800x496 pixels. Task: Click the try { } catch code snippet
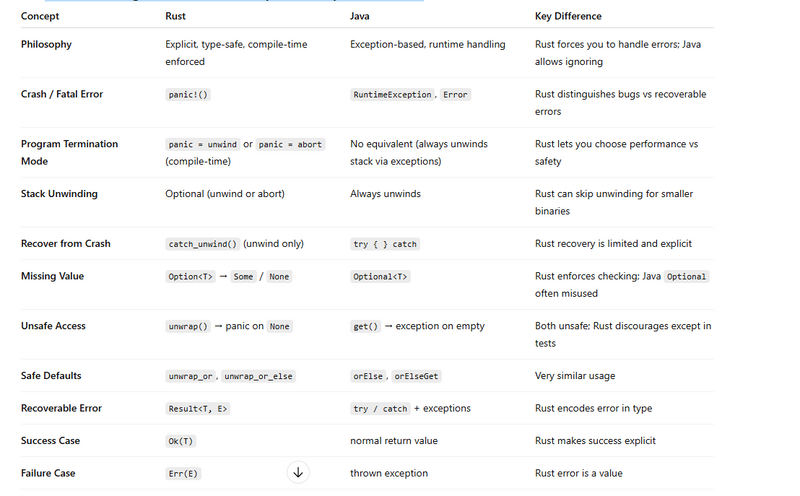(x=385, y=244)
